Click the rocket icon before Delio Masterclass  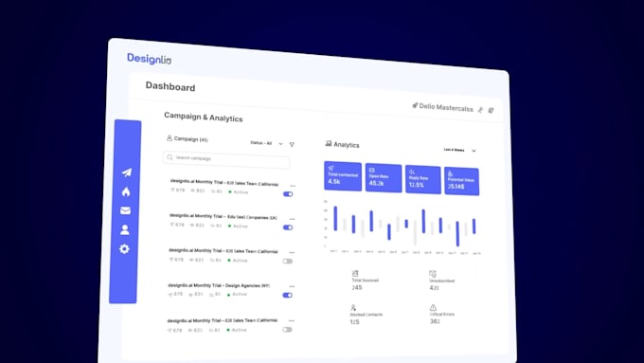(415, 105)
